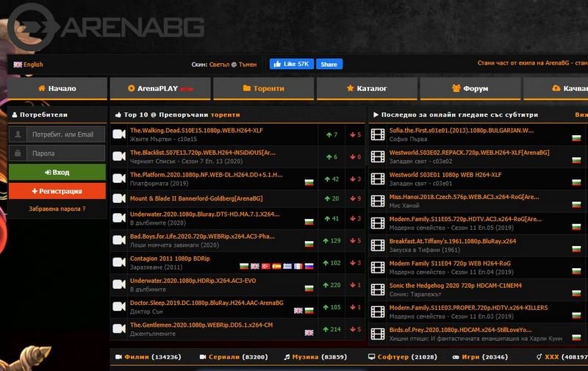This screenshot has width=588, height=371.
Task: Open the Филми (134236) category
Action: coord(148,357)
